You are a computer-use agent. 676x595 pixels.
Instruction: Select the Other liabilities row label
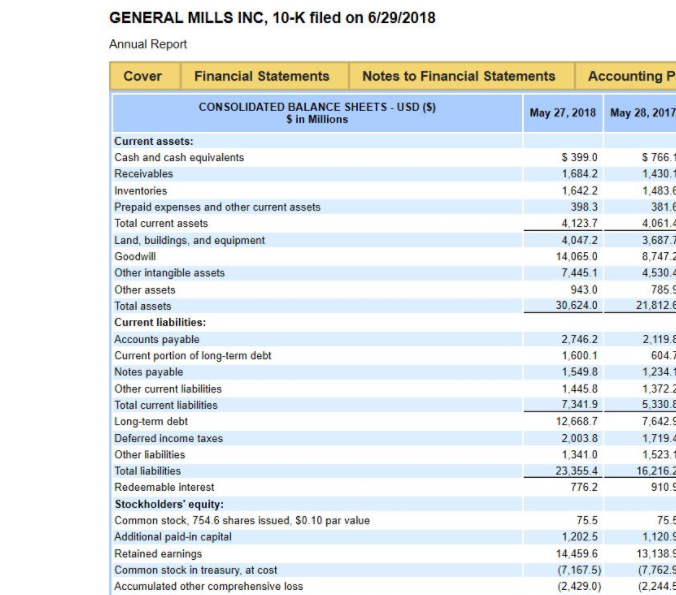pyautogui.click(x=150, y=455)
